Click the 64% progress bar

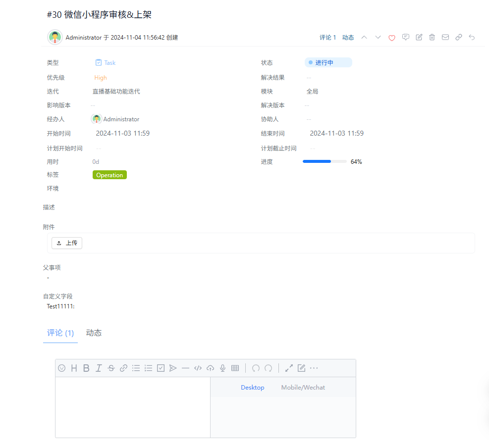coord(325,161)
